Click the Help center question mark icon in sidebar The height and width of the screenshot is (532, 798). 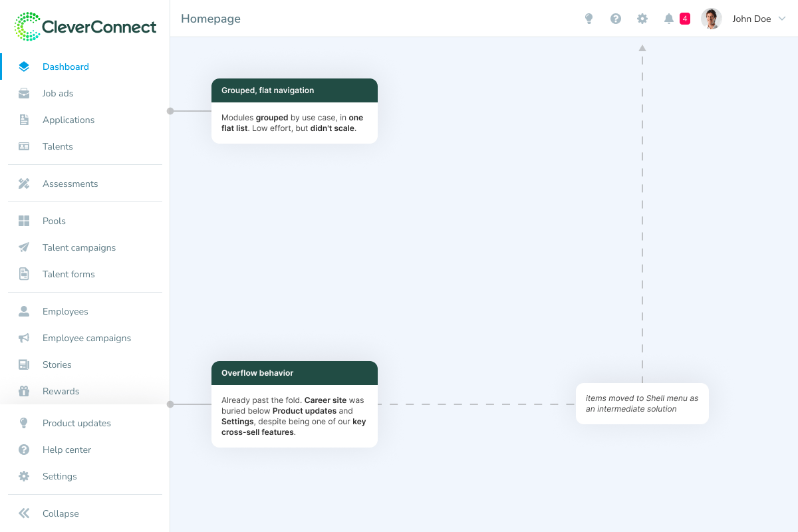click(24, 450)
